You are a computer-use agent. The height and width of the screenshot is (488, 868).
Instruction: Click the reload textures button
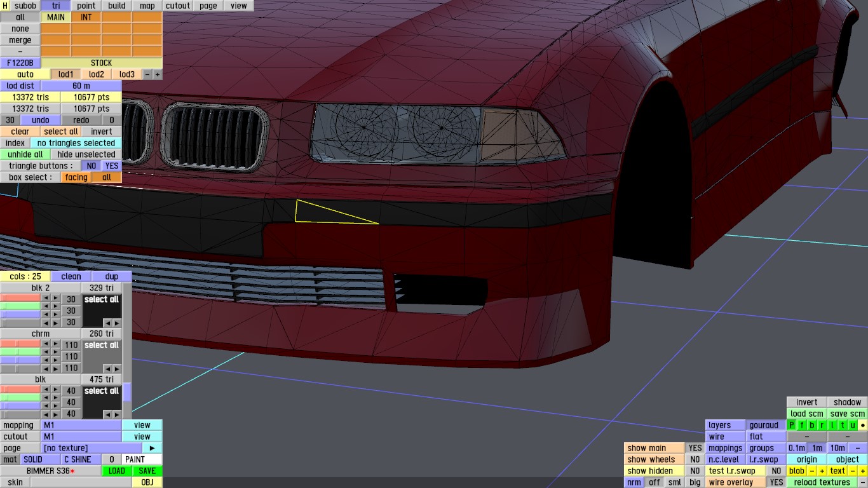click(822, 482)
